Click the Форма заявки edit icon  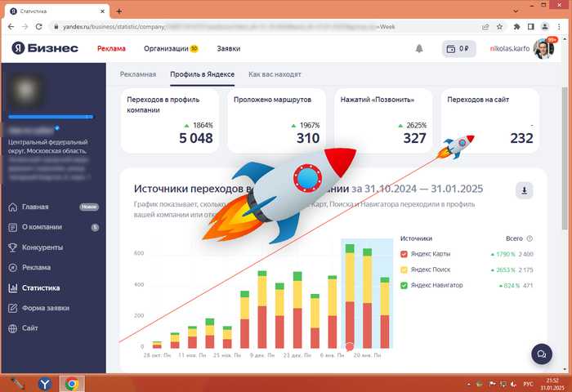coord(13,308)
